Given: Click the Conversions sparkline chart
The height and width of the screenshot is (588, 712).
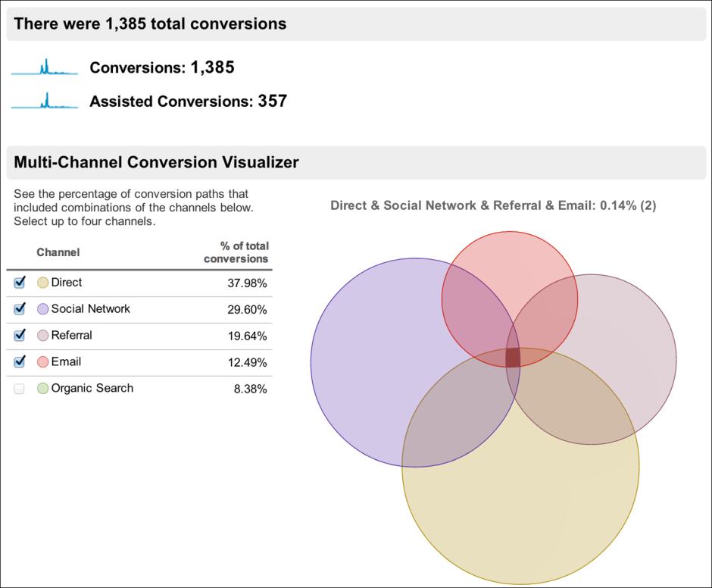Looking at the screenshot, I should point(45,68).
